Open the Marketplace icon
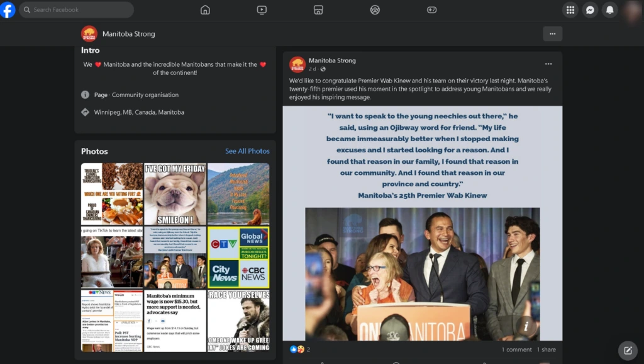This screenshot has height=364, width=644. tap(318, 9)
